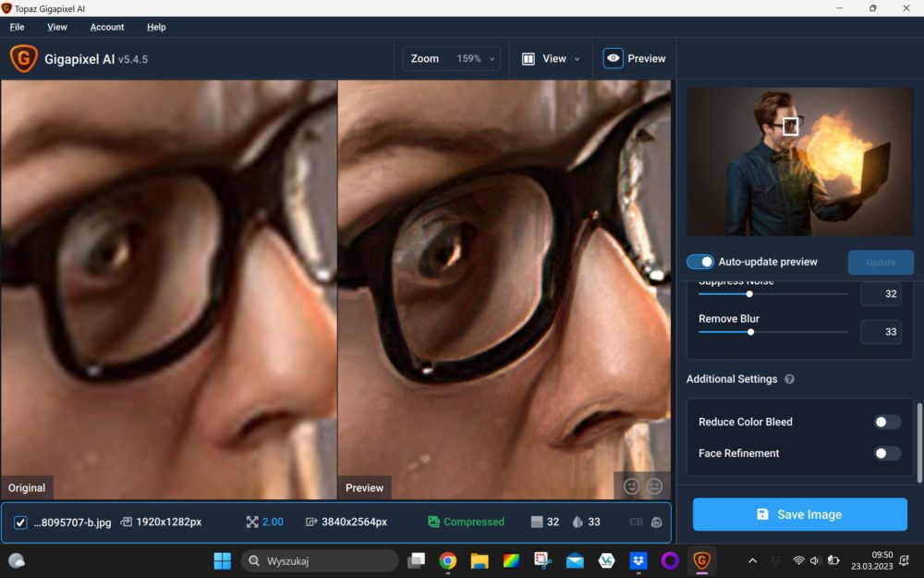Viewport: 924px width, 578px height.
Task: Open the Account menu
Action: pyautogui.click(x=106, y=27)
